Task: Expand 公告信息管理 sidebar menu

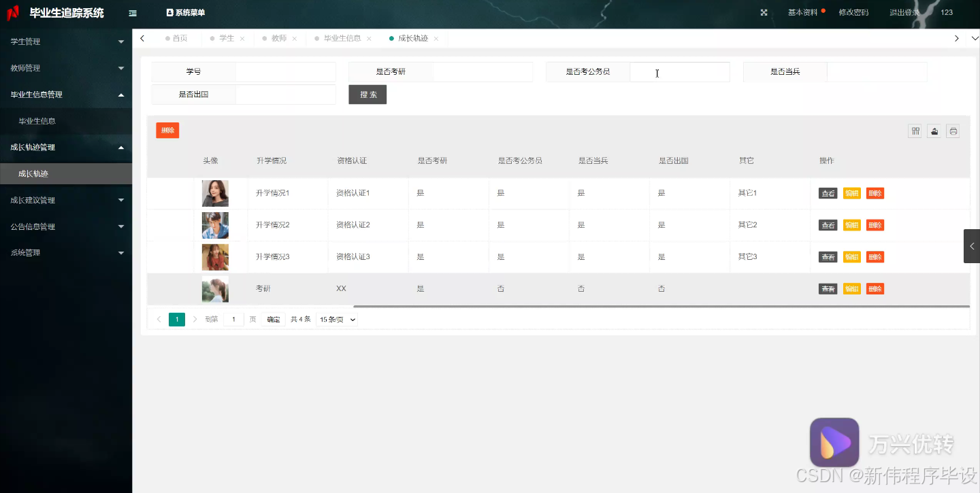Action: [x=66, y=226]
